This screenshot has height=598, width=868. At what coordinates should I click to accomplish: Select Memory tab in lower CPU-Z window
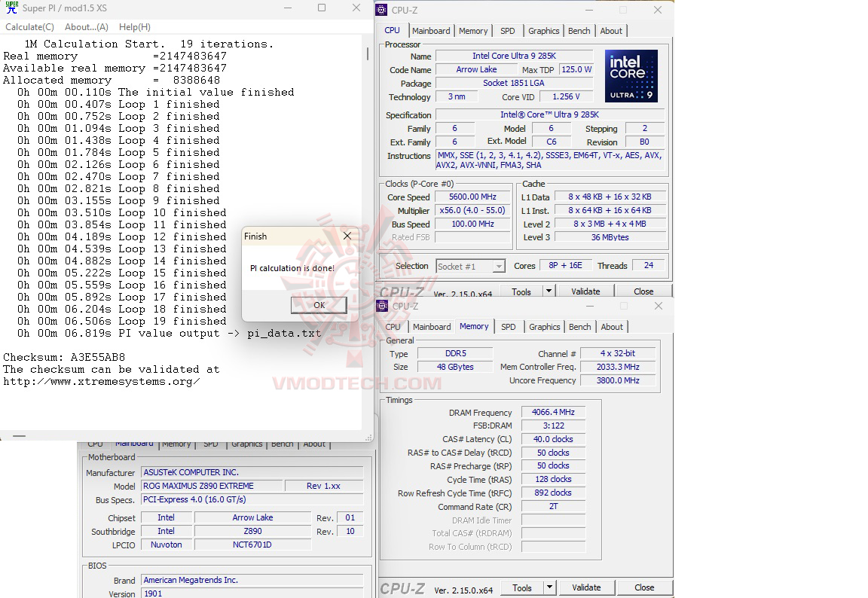[474, 326]
